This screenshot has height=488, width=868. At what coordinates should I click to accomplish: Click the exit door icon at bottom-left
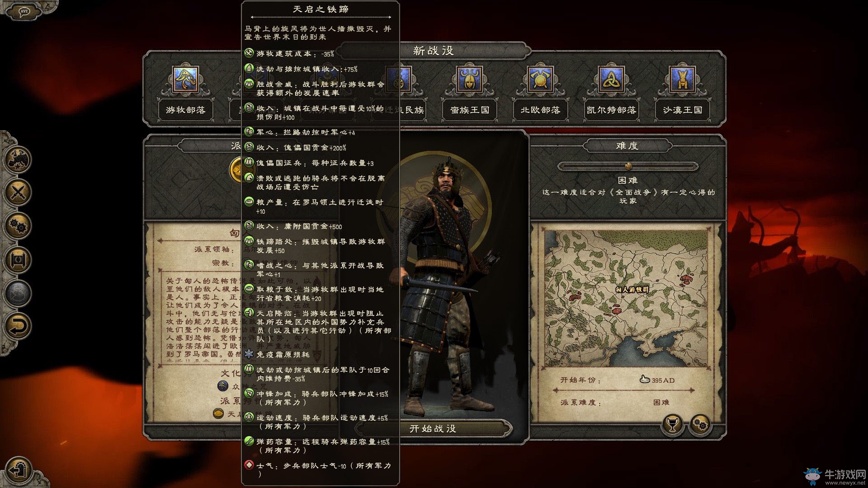coord(19,470)
